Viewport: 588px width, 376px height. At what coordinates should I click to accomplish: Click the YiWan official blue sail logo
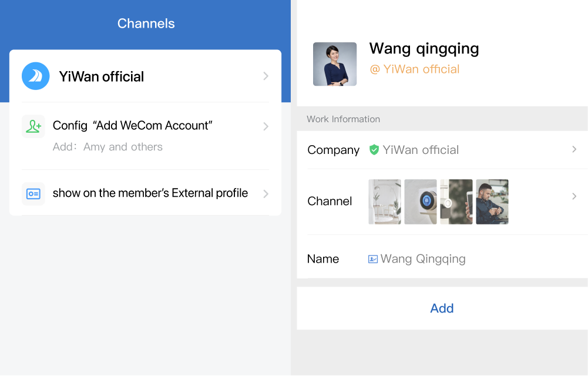pos(36,76)
